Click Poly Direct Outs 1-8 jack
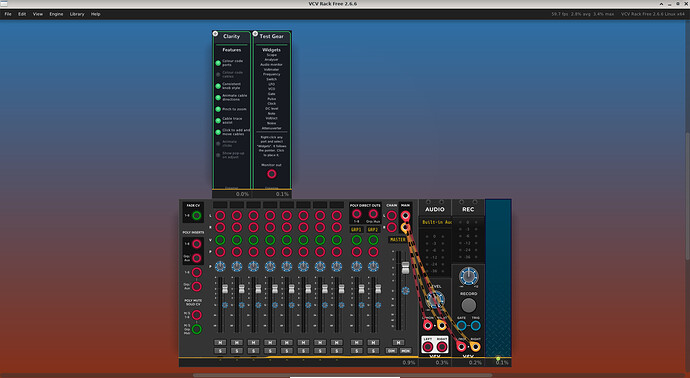This screenshot has height=378, width=690. (x=357, y=214)
